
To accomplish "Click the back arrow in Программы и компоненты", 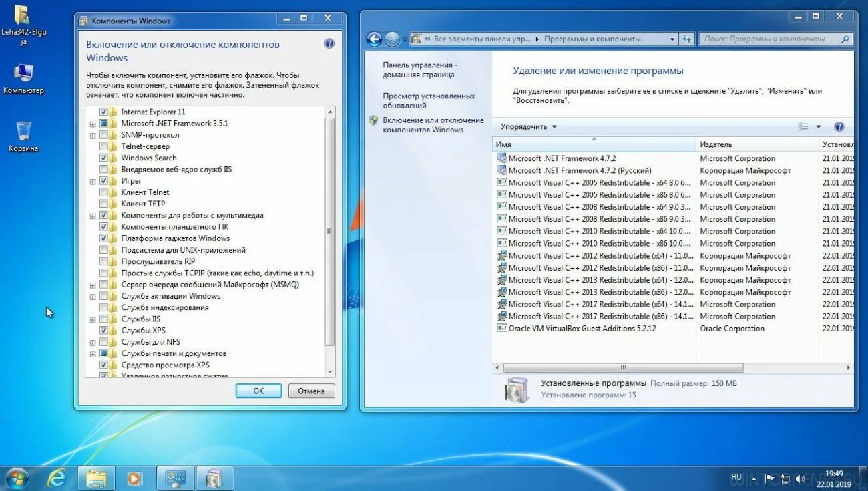I will coord(374,39).
